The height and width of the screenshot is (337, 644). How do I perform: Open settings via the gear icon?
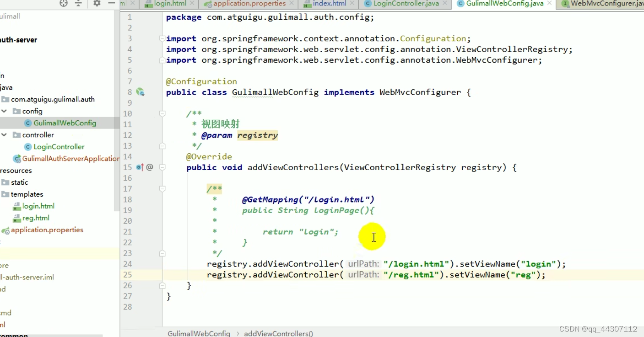point(96,4)
